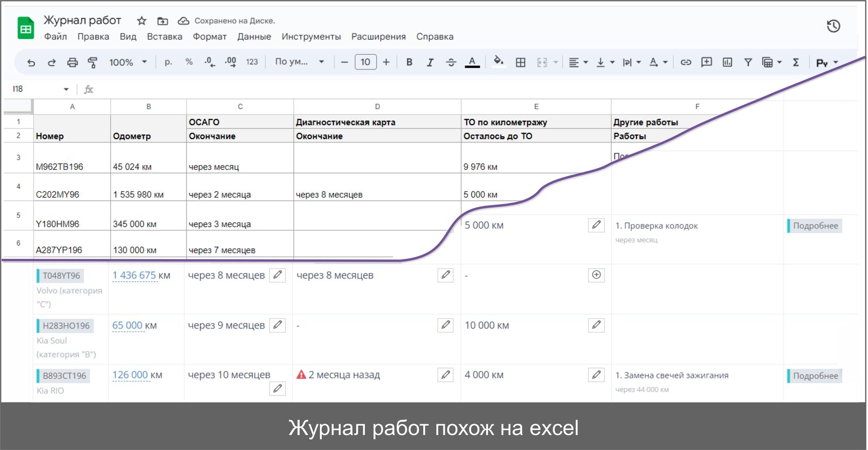Edit ОСАГО date for H283HO196

tap(277, 325)
